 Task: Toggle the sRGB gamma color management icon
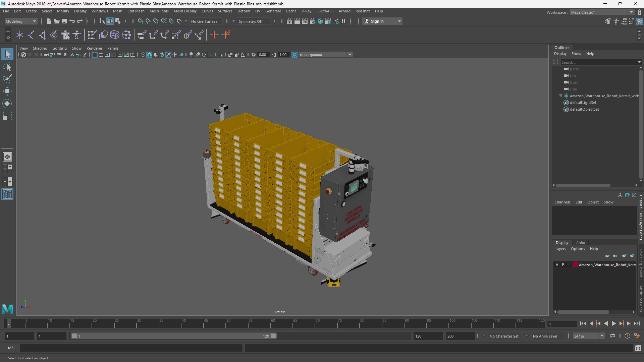click(294, 55)
